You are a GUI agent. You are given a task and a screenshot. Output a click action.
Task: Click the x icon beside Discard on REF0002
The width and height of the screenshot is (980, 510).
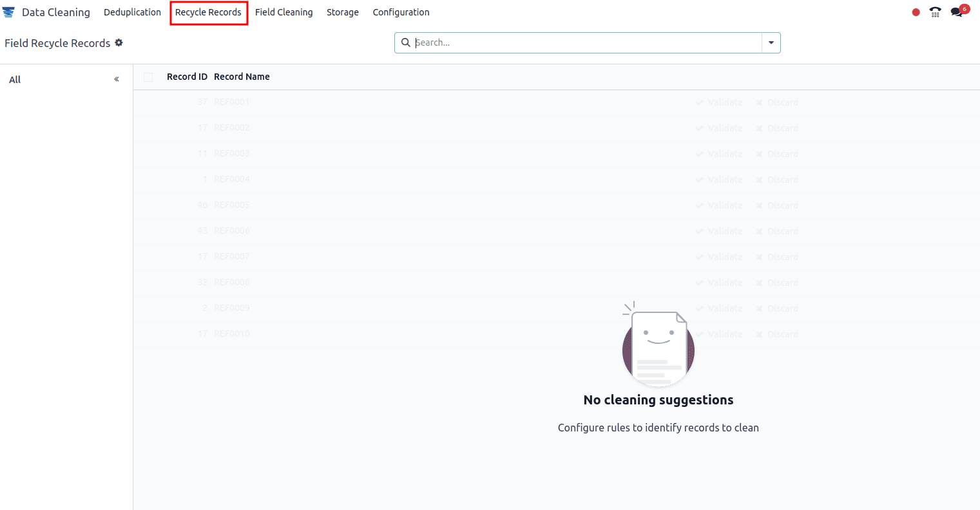pyautogui.click(x=758, y=127)
